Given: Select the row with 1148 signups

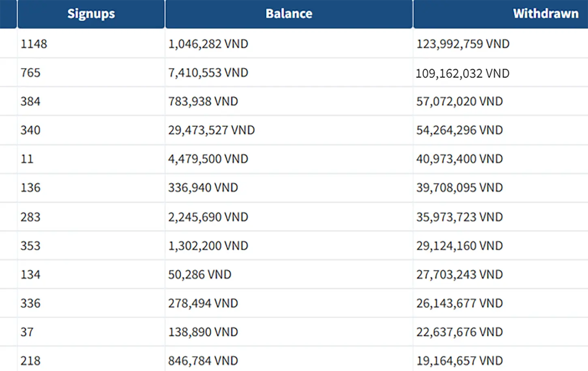Looking at the screenshot, I should 34,44.
